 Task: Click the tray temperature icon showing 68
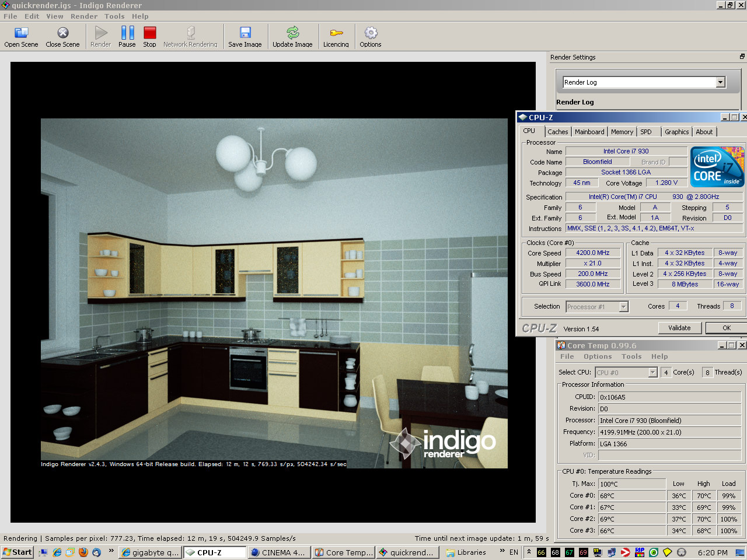555,552
